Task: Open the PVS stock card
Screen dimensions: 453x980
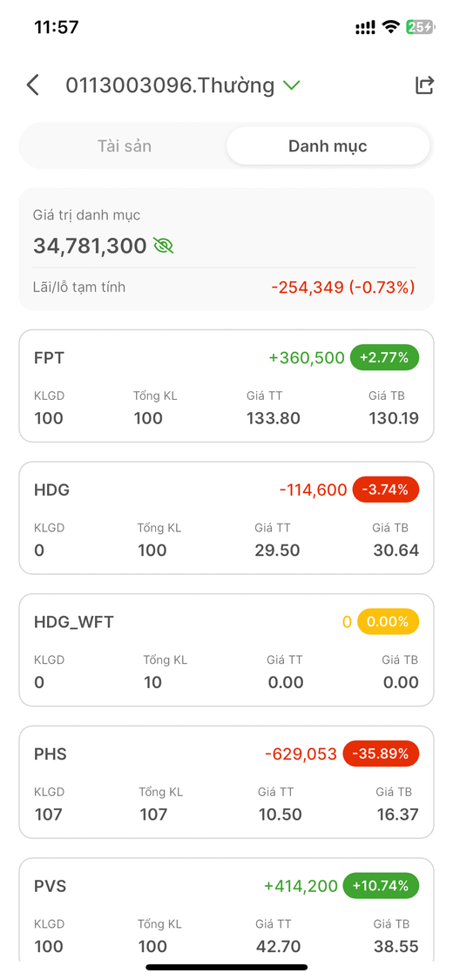Action: 226,909
